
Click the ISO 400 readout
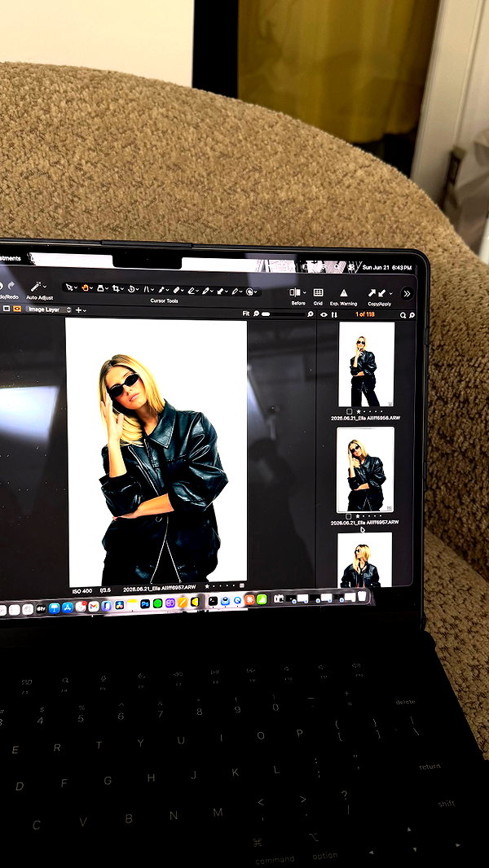click(82, 591)
